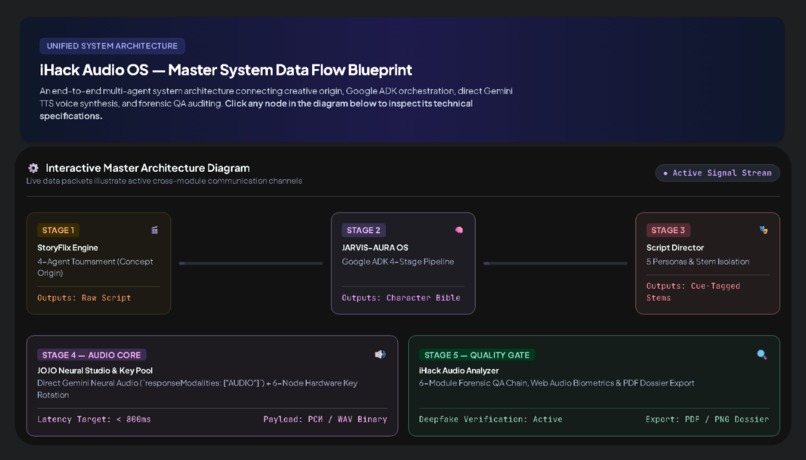The height and width of the screenshot is (460, 806).
Task: Click the Live data packets subtitle text
Action: coord(164,181)
